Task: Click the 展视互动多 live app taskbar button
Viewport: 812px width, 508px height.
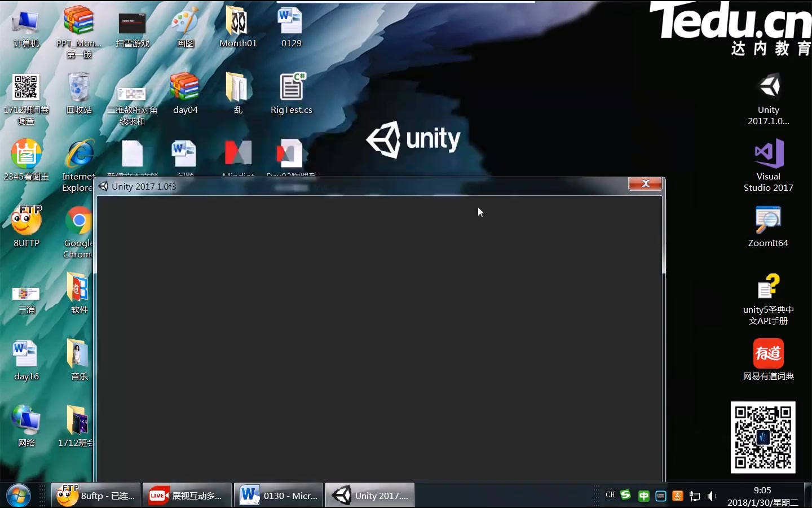Action: (x=186, y=495)
